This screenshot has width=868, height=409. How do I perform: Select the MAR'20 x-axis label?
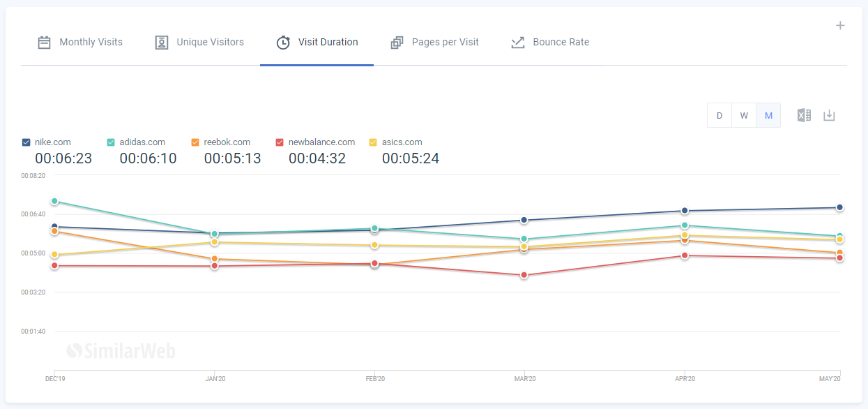point(524,379)
